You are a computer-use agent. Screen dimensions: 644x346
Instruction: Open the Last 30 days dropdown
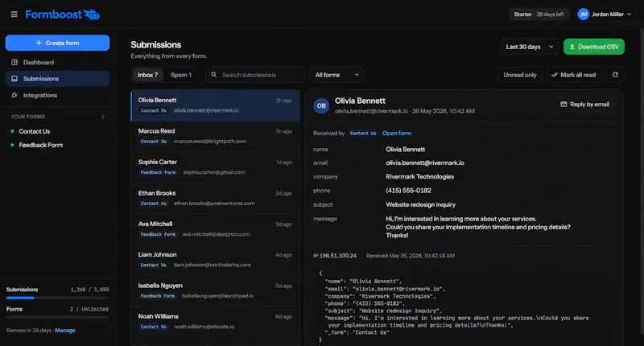tap(529, 47)
